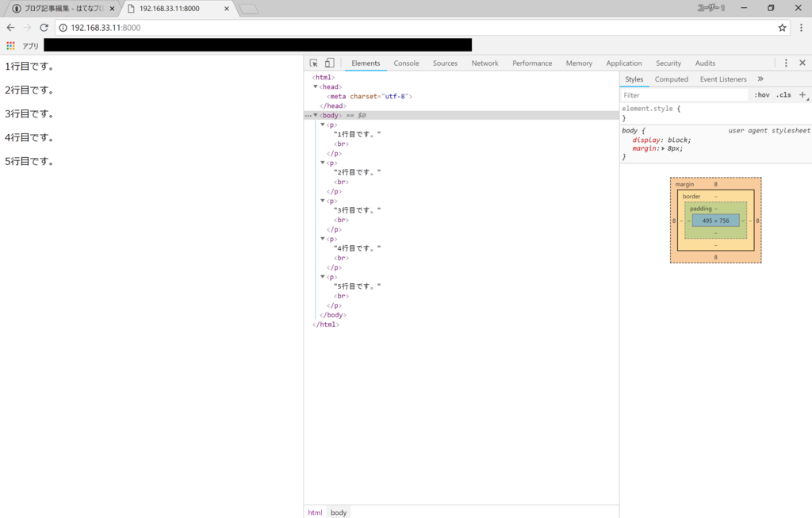The image size is (812, 518).
Task: Close the DevTools panel
Action: pos(802,63)
